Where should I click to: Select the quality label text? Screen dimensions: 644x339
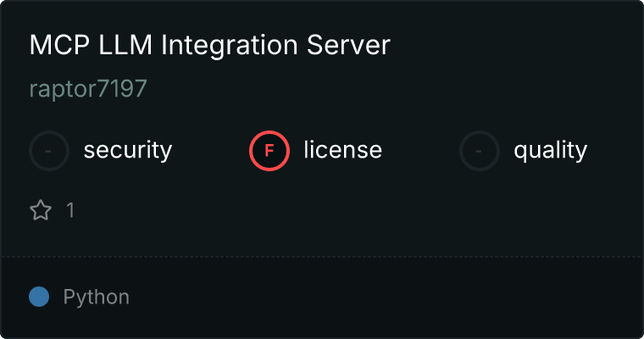[x=550, y=151]
